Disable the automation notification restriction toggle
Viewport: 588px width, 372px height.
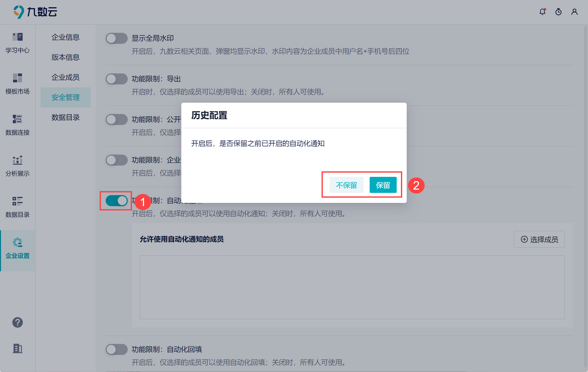pyautogui.click(x=116, y=201)
